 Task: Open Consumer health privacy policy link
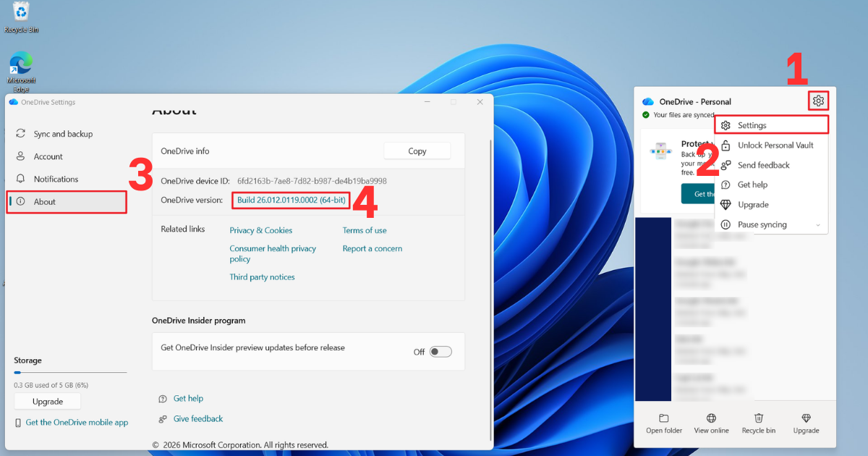coord(273,253)
